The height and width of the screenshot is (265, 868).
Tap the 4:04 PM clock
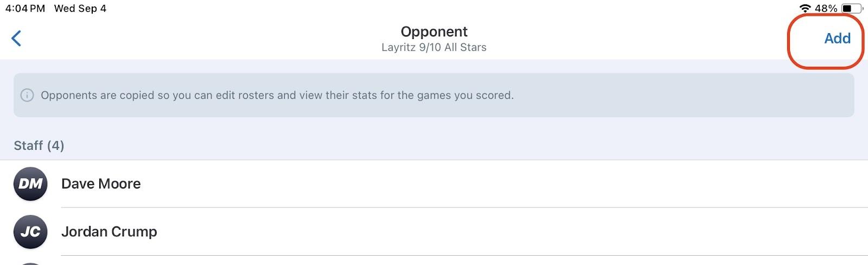(x=25, y=8)
